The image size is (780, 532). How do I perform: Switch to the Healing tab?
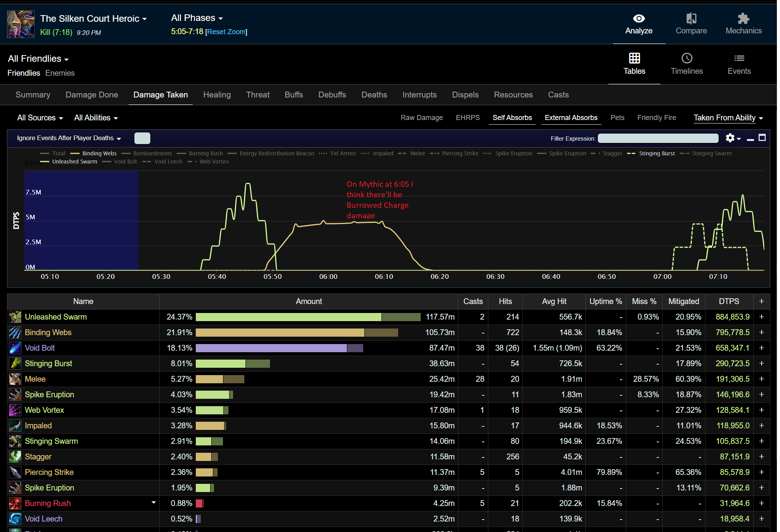pos(218,95)
